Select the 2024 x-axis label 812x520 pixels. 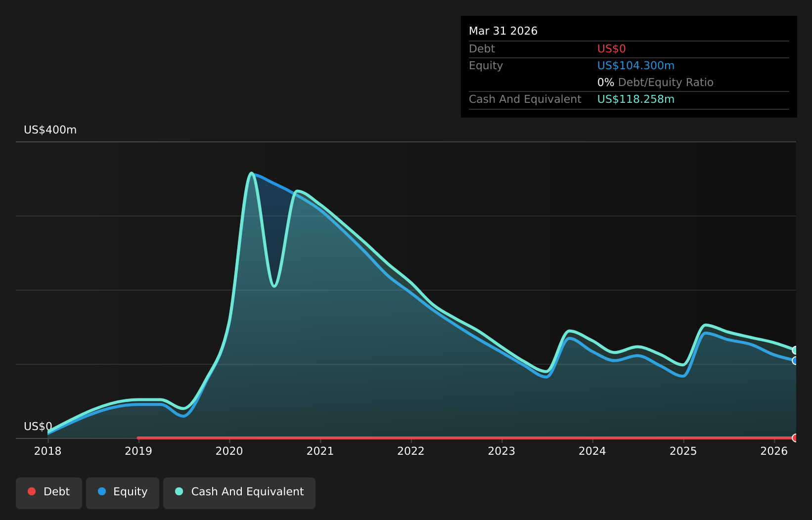pos(592,451)
